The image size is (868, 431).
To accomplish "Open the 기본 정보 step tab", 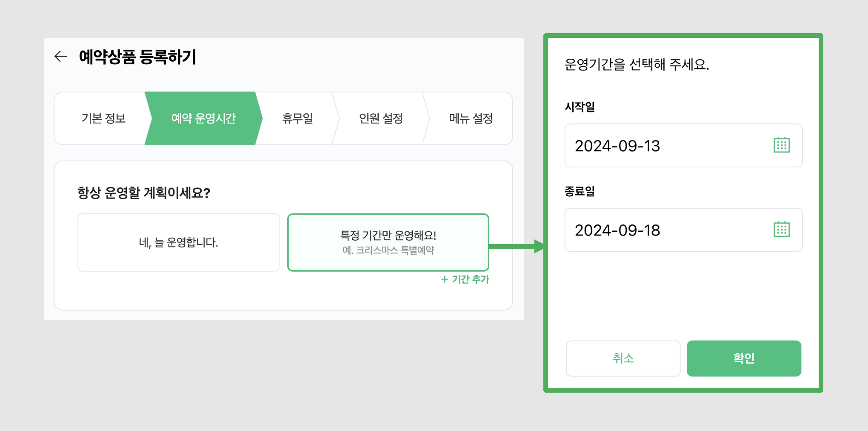I will 103,118.
